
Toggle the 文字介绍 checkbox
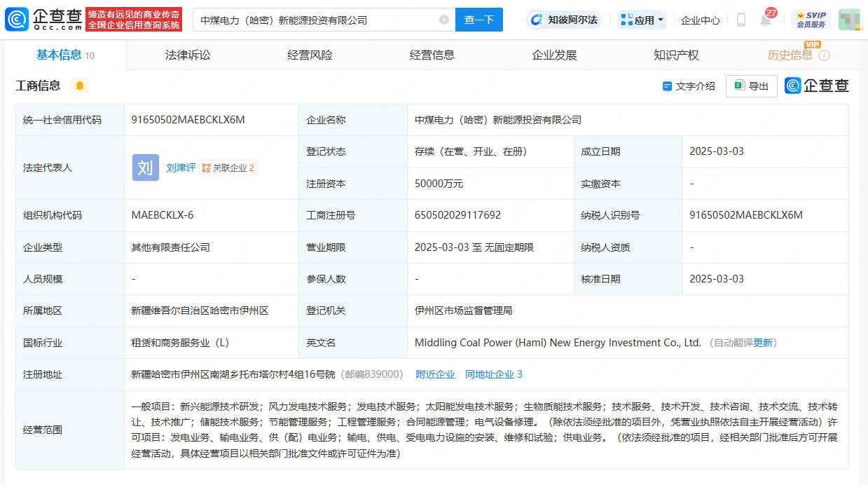667,86
